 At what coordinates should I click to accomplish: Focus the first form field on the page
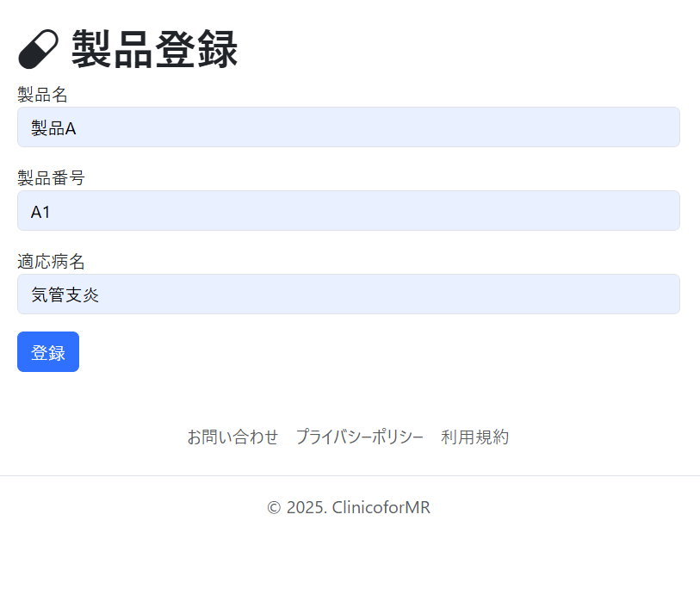pos(348,127)
